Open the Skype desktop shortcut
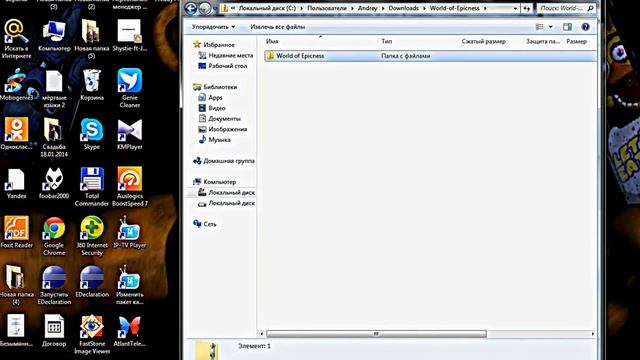Screen dimensions: 640x360 pos(92,134)
